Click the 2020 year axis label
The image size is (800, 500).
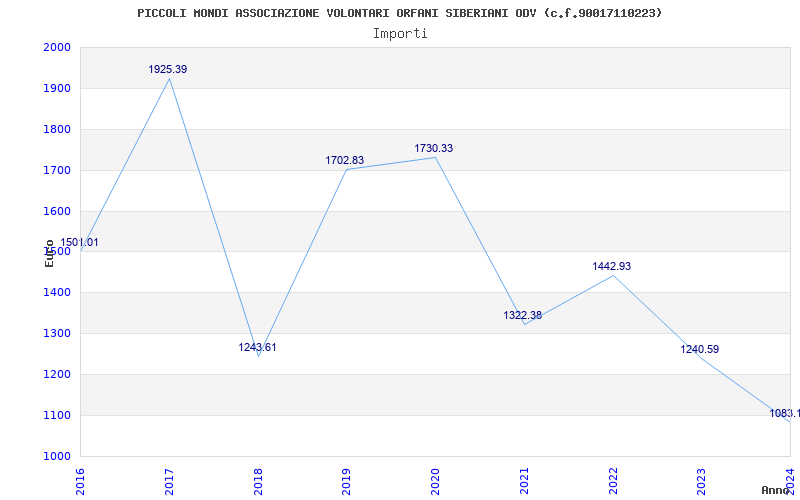[435, 482]
